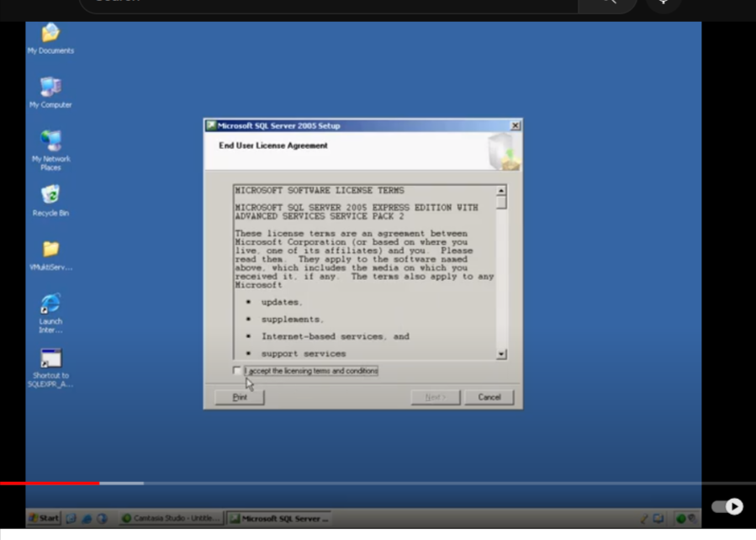Click the license scrollbar thumb
This screenshot has width=756, height=540.
tap(501, 203)
